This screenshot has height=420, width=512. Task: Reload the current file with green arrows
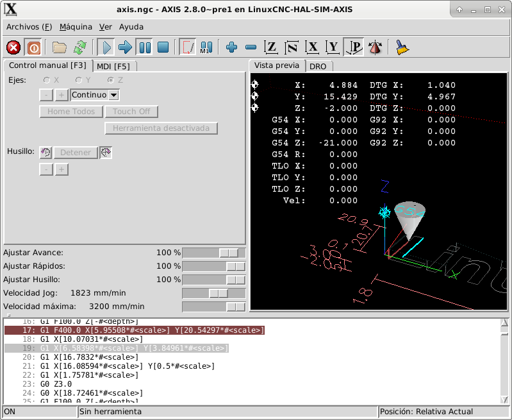pos(80,47)
